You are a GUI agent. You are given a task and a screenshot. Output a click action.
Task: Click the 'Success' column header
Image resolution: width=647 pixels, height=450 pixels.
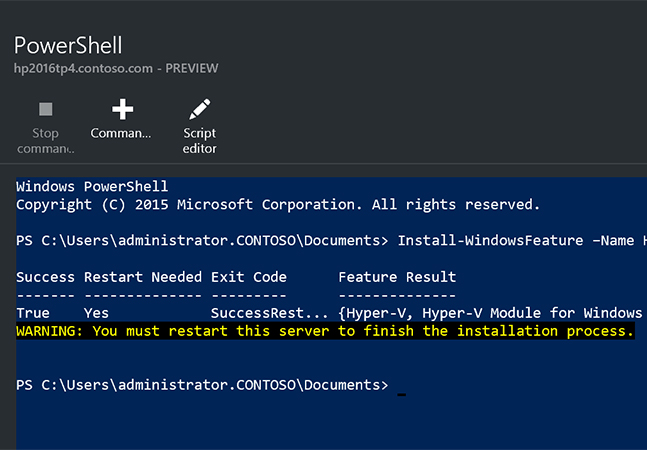click(x=45, y=277)
